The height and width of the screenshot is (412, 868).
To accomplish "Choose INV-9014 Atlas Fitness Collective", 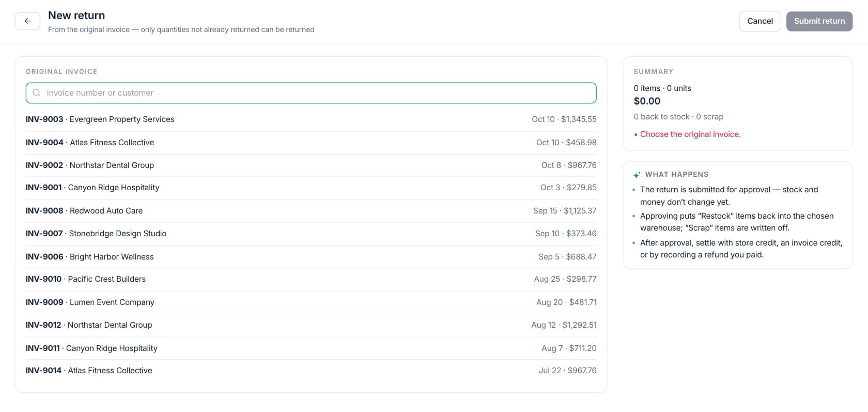I will (x=311, y=371).
